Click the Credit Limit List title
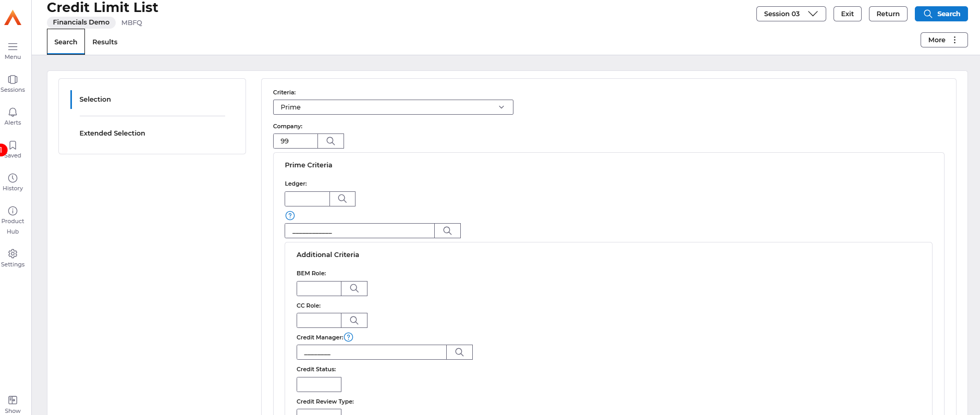 point(102,7)
